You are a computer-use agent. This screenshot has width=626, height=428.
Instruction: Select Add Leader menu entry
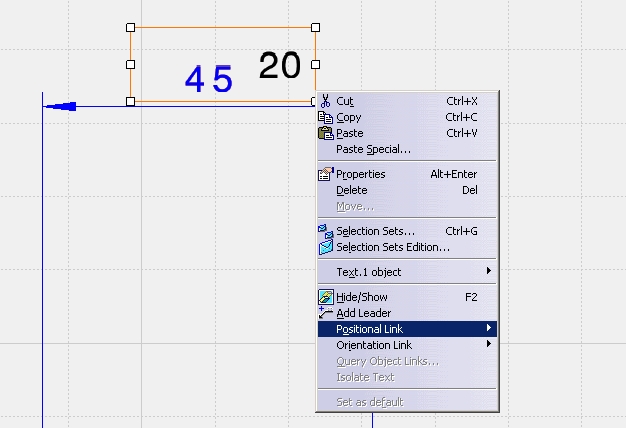pos(407,313)
